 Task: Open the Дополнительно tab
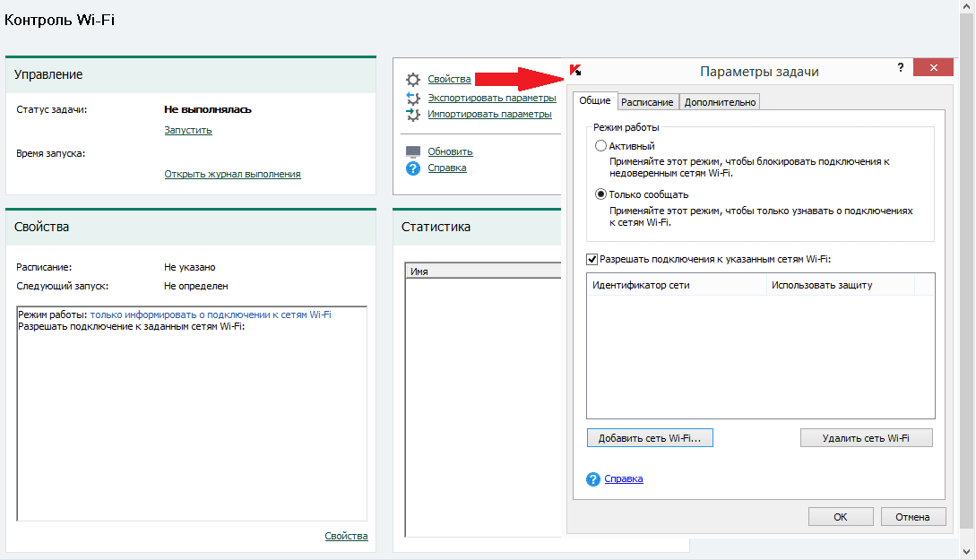(x=721, y=102)
